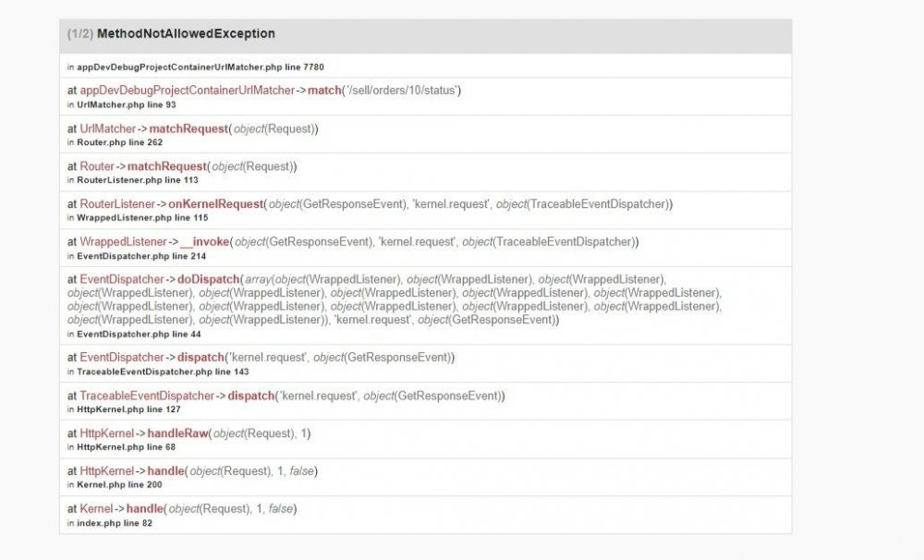Click the Router class name
Viewport: 924px width, 560px height.
[x=97, y=166]
